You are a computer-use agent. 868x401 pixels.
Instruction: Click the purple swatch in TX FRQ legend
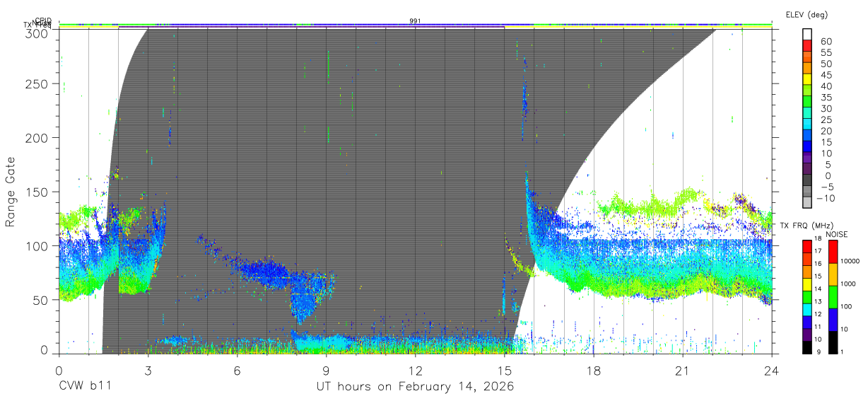coord(807,333)
